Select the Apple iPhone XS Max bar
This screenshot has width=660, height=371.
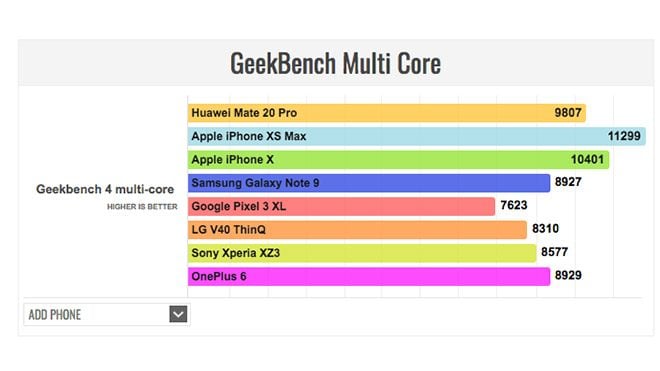(x=417, y=136)
